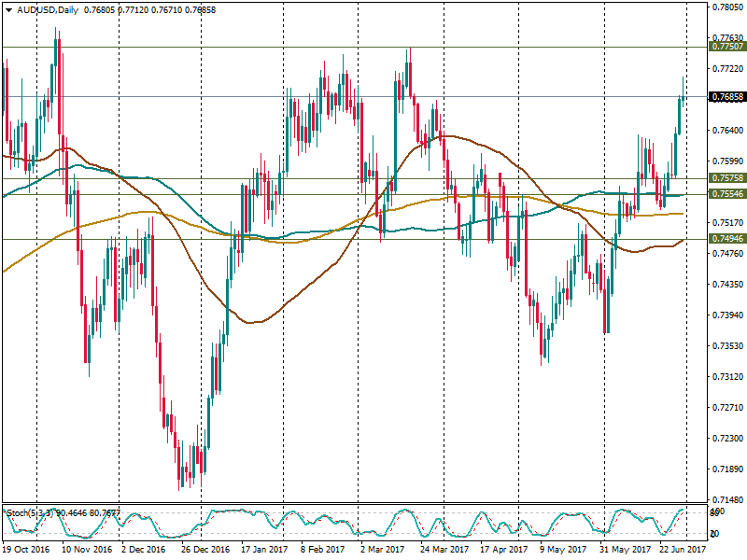The width and height of the screenshot is (747, 560).
Task: Select the horizontal line at 0.77507
Action: [x=373, y=46]
